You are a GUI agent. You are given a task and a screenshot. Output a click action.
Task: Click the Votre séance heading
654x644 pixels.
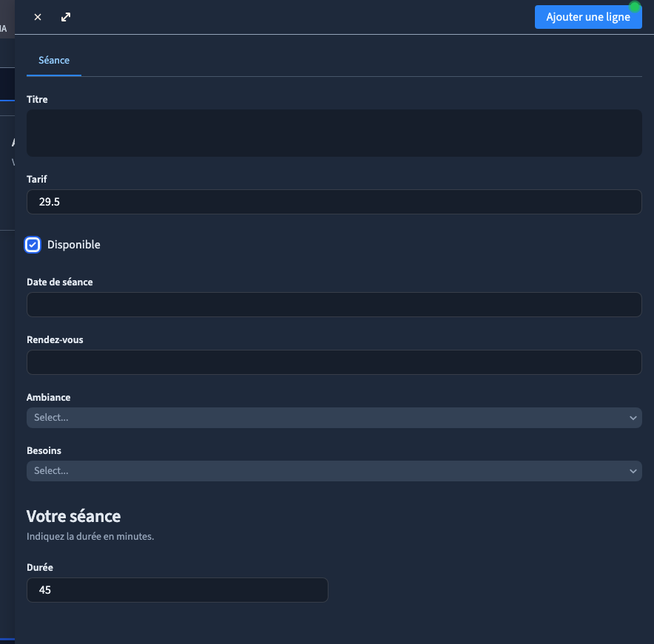[x=73, y=516]
